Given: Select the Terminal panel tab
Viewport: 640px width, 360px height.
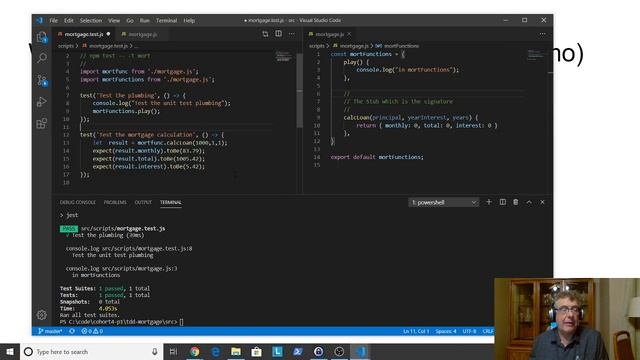Looking at the screenshot, I should [171, 202].
